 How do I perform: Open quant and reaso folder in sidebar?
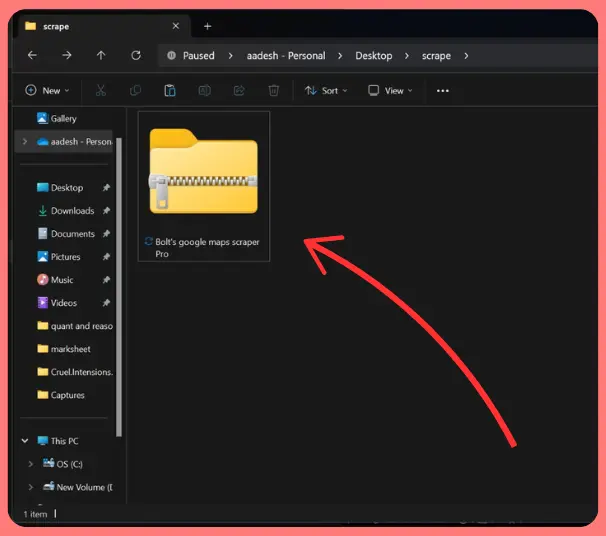pyautogui.click(x=75, y=326)
